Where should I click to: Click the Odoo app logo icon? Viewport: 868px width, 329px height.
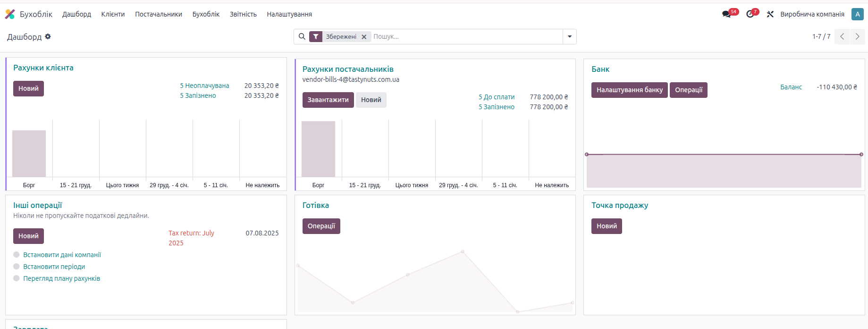pyautogui.click(x=10, y=14)
